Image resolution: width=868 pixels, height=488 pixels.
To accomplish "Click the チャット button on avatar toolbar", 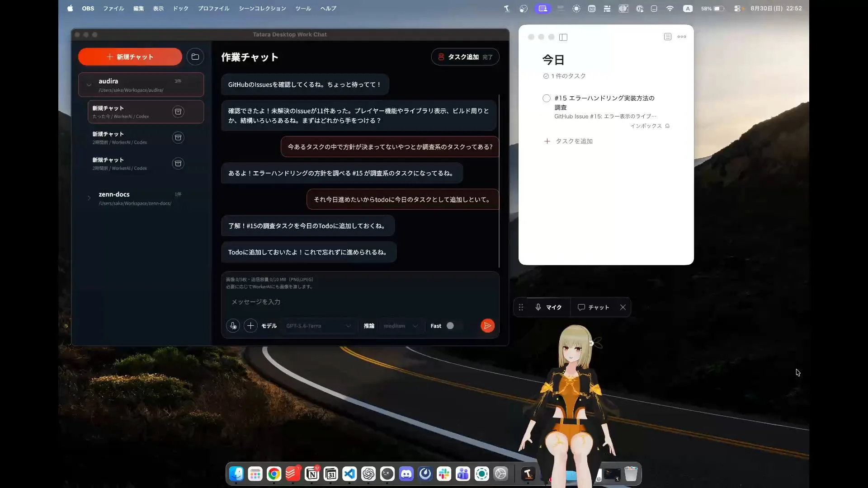I will pos(594,307).
